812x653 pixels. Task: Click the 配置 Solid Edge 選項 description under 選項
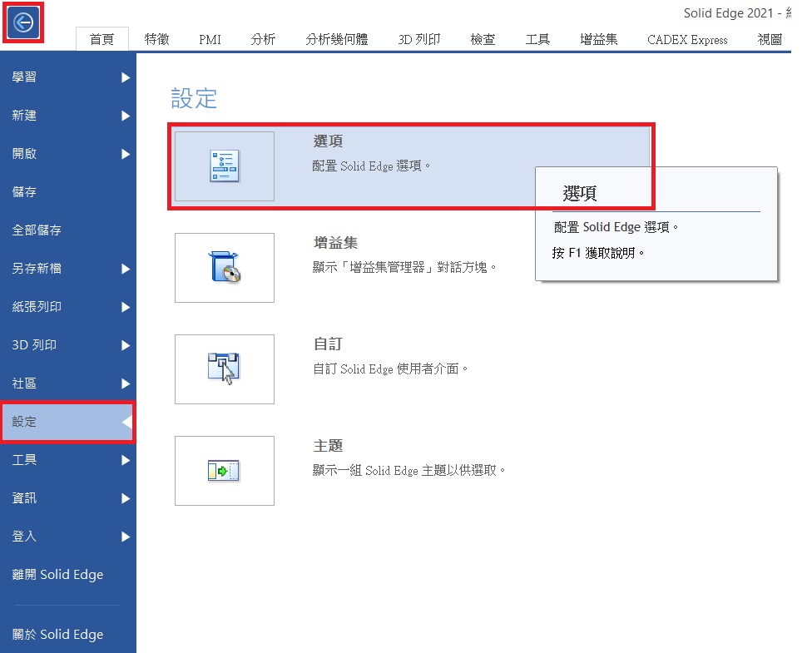point(371,166)
